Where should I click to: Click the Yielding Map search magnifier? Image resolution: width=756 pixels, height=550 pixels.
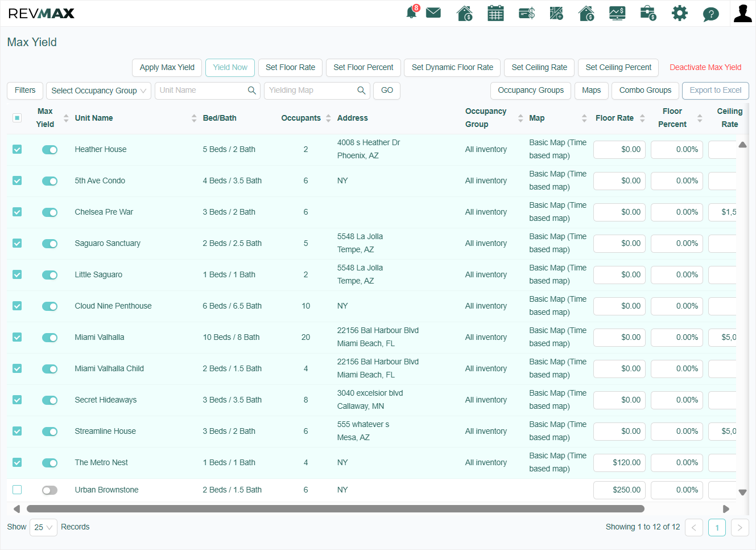[x=361, y=91]
